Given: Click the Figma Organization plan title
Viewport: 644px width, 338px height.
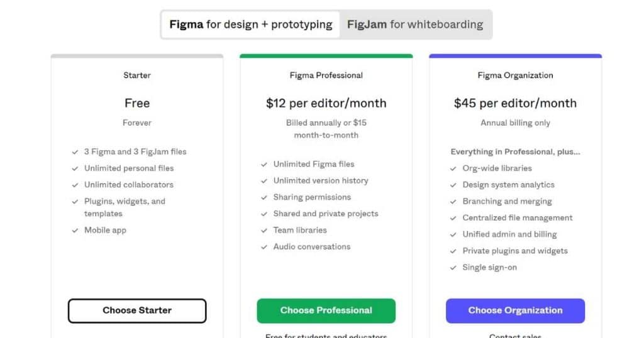Looking at the screenshot, I should (x=516, y=75).
